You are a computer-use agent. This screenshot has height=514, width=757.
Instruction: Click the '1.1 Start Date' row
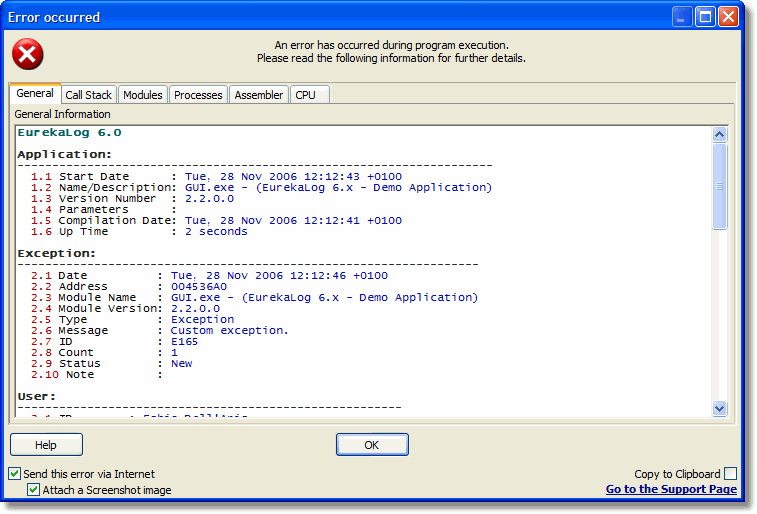click(216, 176)
